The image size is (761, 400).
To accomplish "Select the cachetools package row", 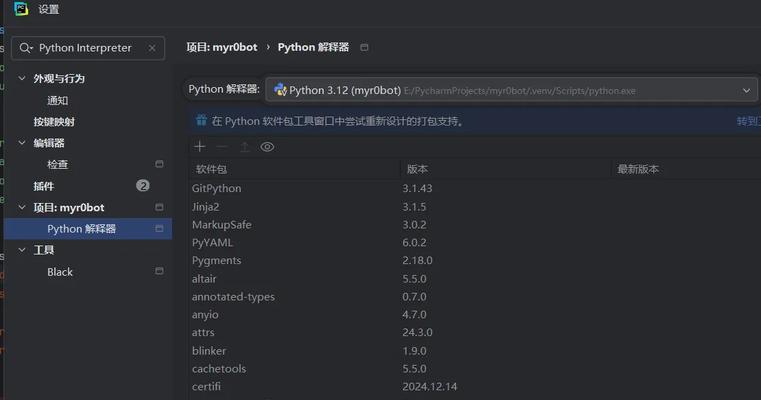I will pyautogui.click(x=475, y=368).
